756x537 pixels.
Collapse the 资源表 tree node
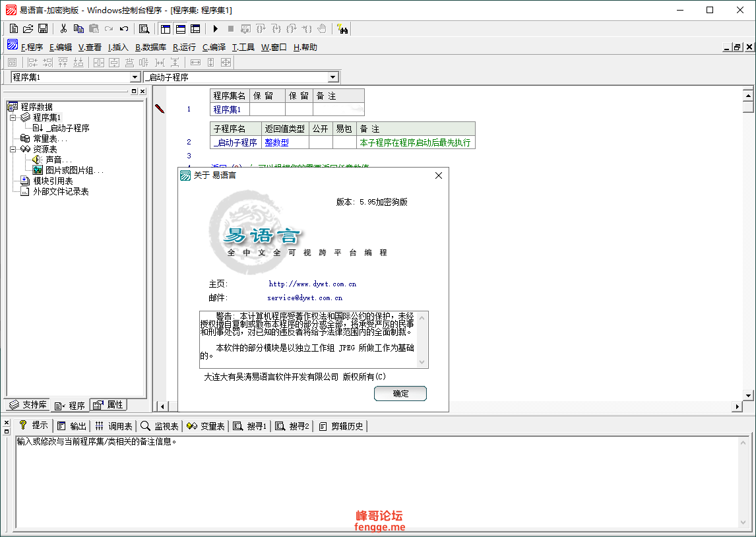click(x=13, y=150)
